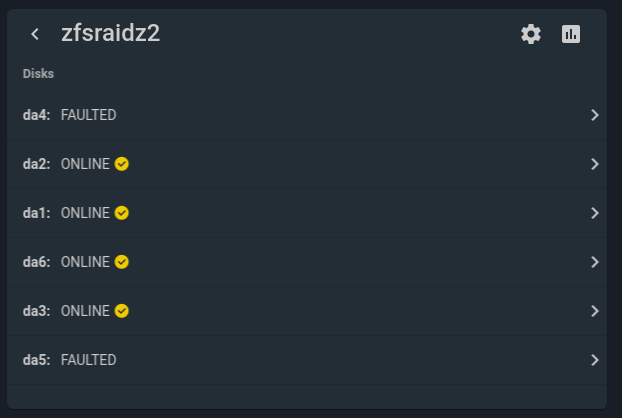Image resolution: width=622 pixels, height=418 pixels.
Task: Select the da5 FAULTED disk row
Action: pyautogui.click(x=307, y=360)
